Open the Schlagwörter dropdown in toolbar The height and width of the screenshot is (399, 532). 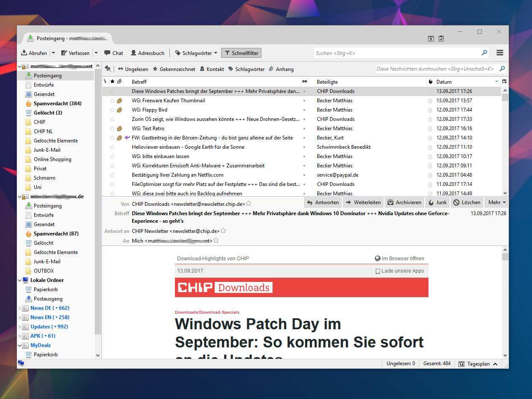(x=196, y=53)
